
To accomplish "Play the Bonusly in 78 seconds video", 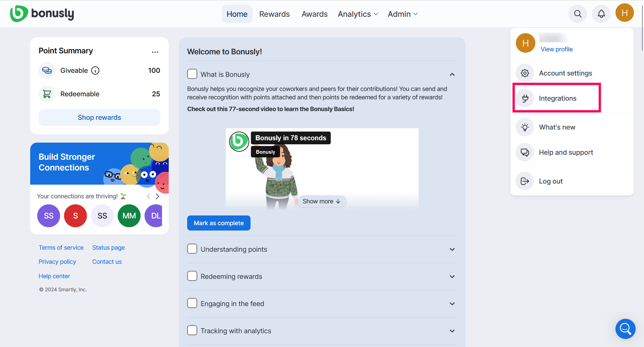I will (322, 169).
